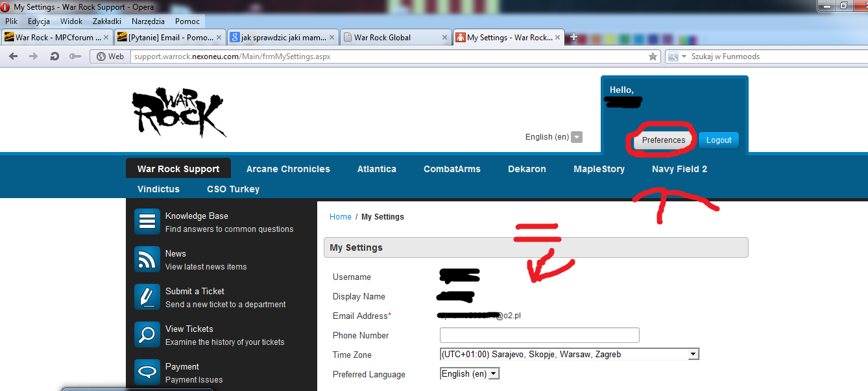The width and height of the screenshot is (868, 391).
Task: Click the View Tickets magnifier icon
Action: [x=147, y=334]
